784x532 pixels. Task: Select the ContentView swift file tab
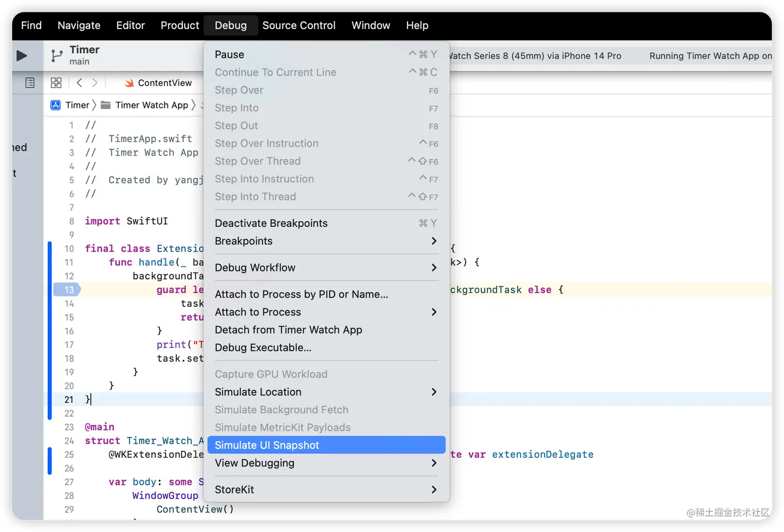[158, 83]
